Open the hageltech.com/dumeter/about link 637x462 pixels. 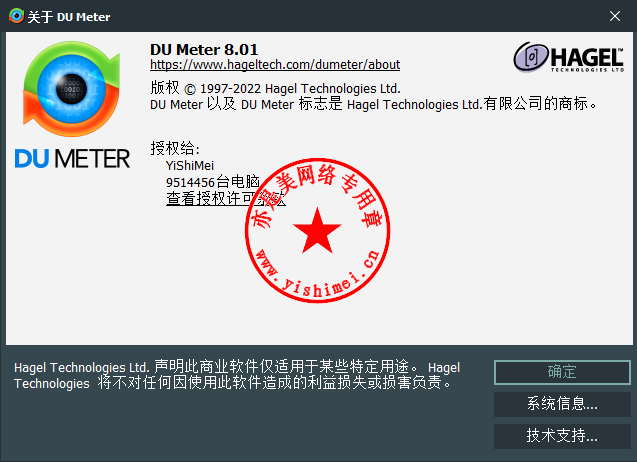[275, 65]
